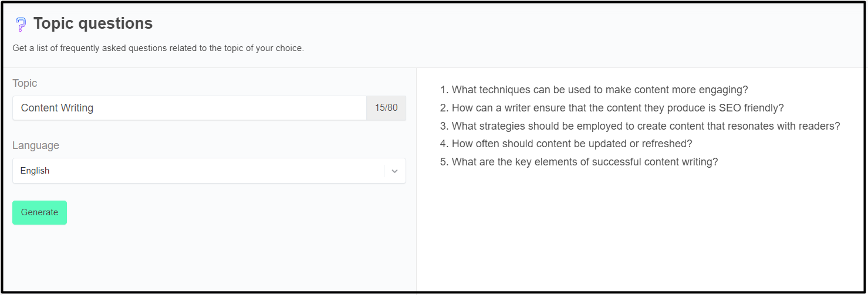
Task: Click the Topic questions page heading
Action: [93, 23]
